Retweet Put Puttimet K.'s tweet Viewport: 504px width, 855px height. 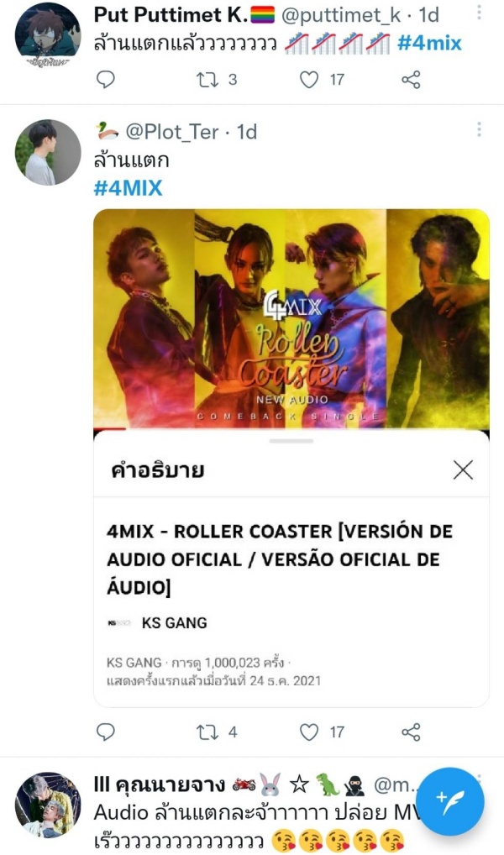pos(207,80)
